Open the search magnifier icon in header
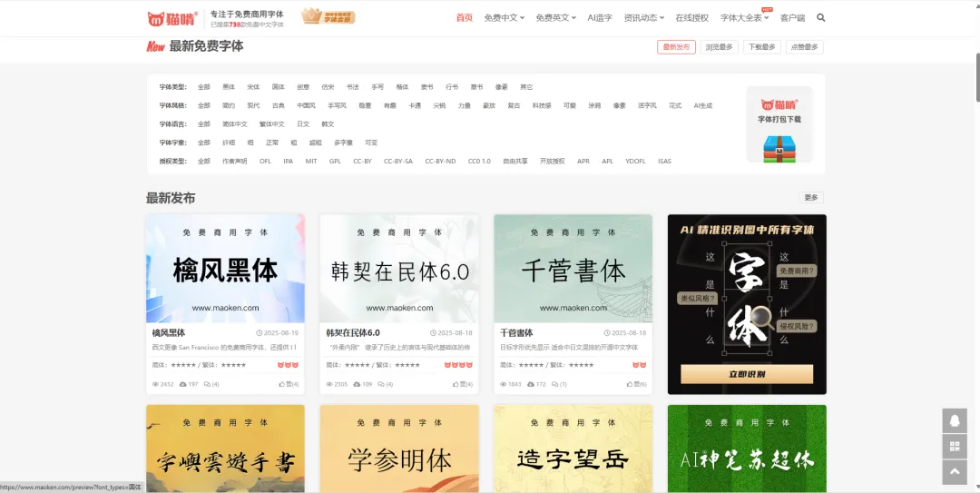This screenshot has width=980, height=493. click(820, 18)
